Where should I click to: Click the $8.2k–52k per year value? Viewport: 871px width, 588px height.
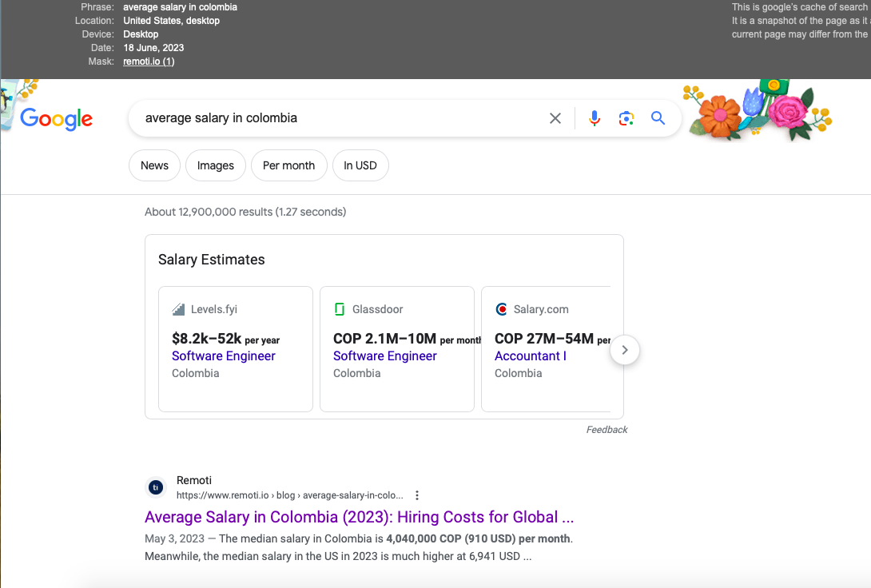(225, 339)
